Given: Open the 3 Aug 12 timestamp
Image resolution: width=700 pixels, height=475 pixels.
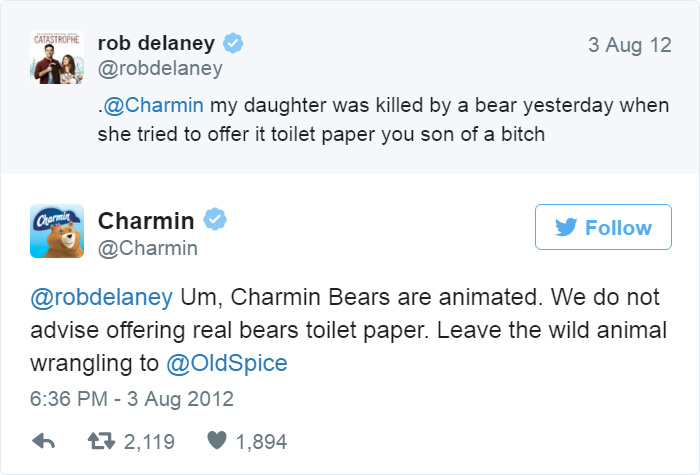Looking at the screenshot, I should pos(629,45).
